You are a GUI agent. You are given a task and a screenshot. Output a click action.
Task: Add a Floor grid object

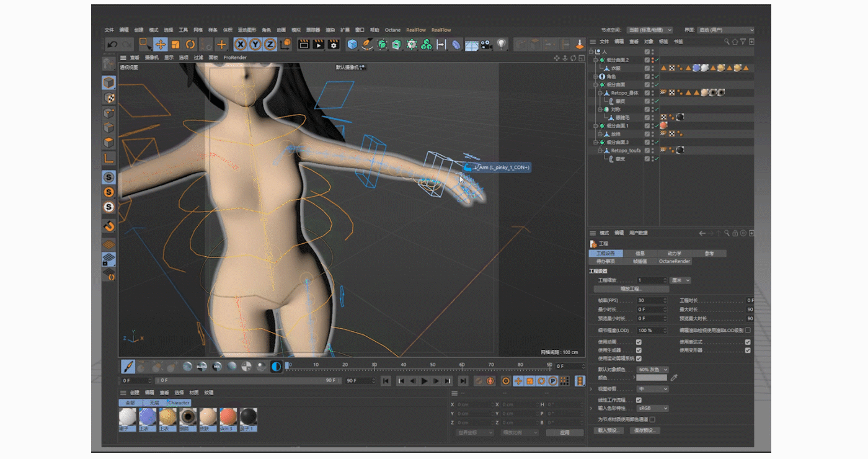click(471, 45)
